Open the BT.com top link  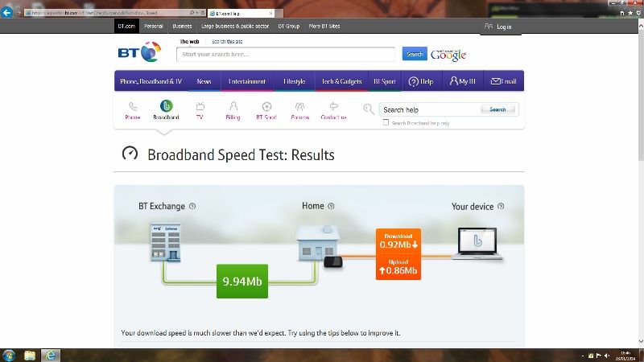click(126, 26)
